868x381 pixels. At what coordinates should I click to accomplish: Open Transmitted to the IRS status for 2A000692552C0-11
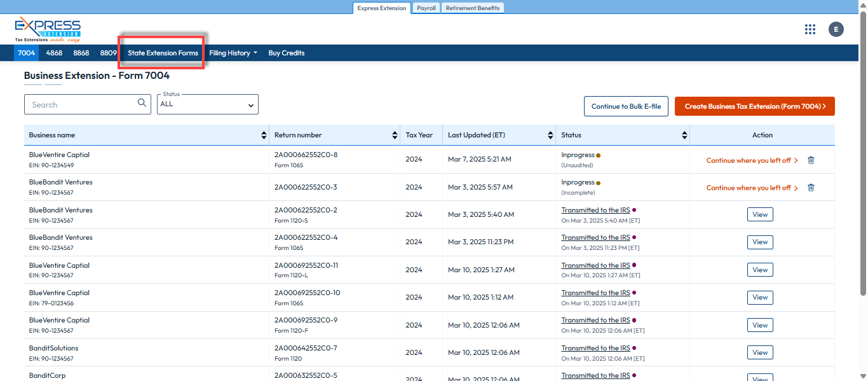595,265
